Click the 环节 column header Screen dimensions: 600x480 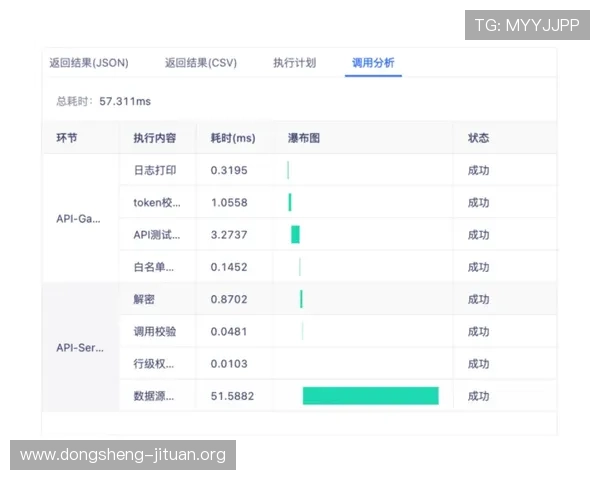67,138
